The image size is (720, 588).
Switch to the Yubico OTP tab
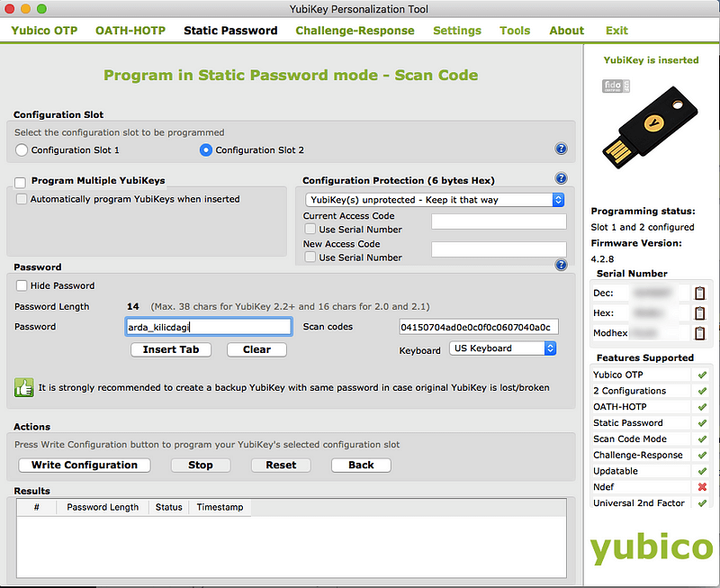[44, 31]
